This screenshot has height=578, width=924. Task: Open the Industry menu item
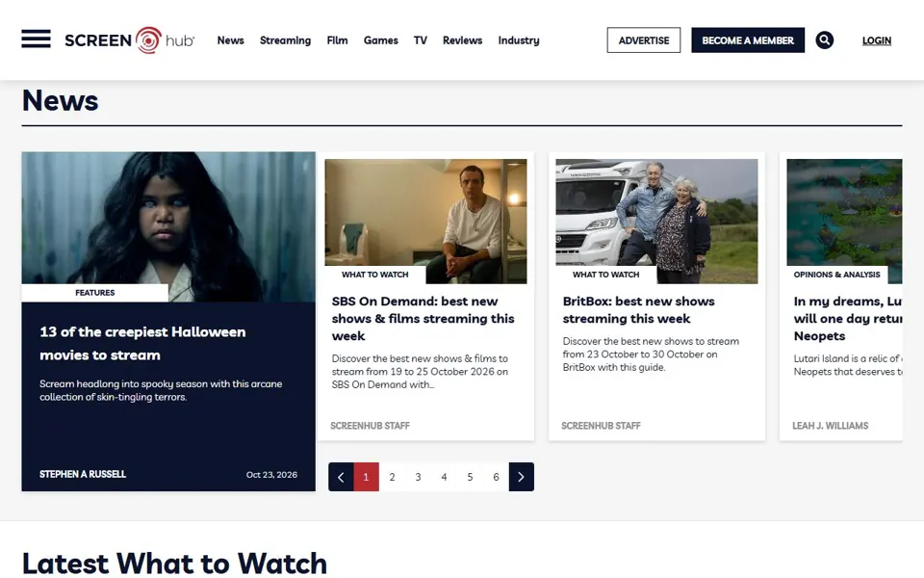point(519,40)
